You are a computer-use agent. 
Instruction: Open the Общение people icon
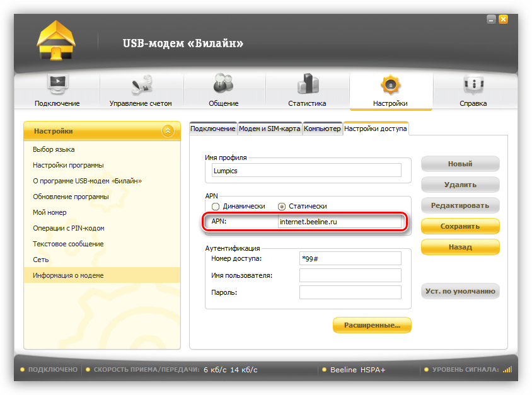(x=223, y=84)
